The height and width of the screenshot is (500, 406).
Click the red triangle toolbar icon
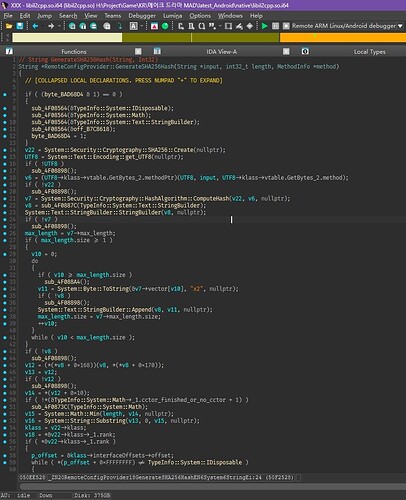[154, 26]
